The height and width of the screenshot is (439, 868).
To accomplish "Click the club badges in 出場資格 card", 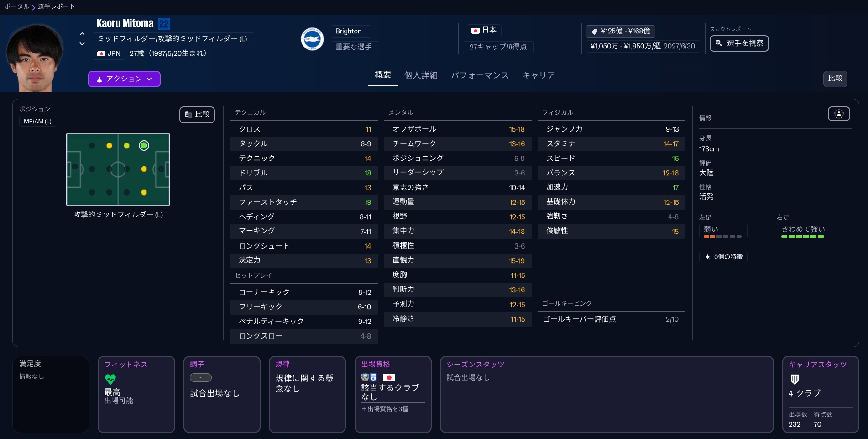I will coord(369,377).
